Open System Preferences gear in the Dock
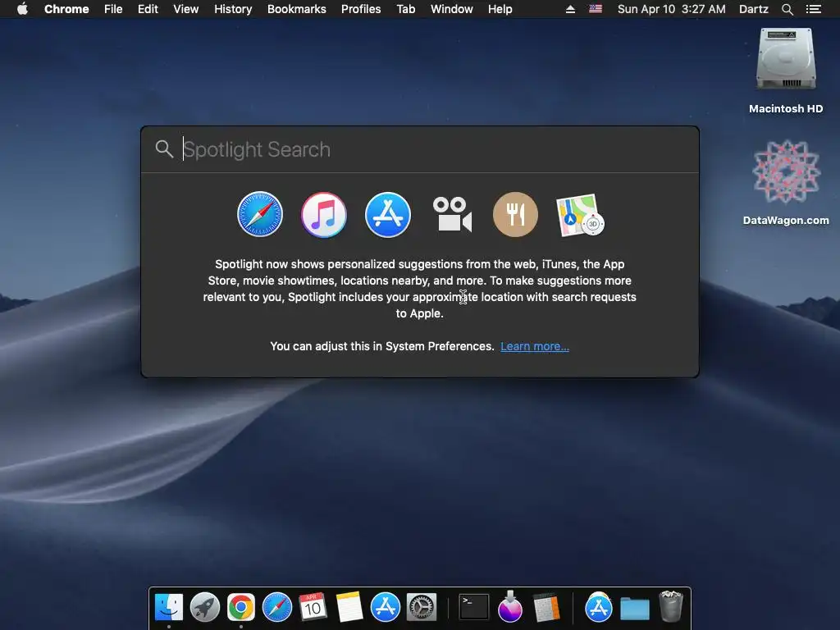The width and height of the screenshot is (840, 630). tap(422, 607)
